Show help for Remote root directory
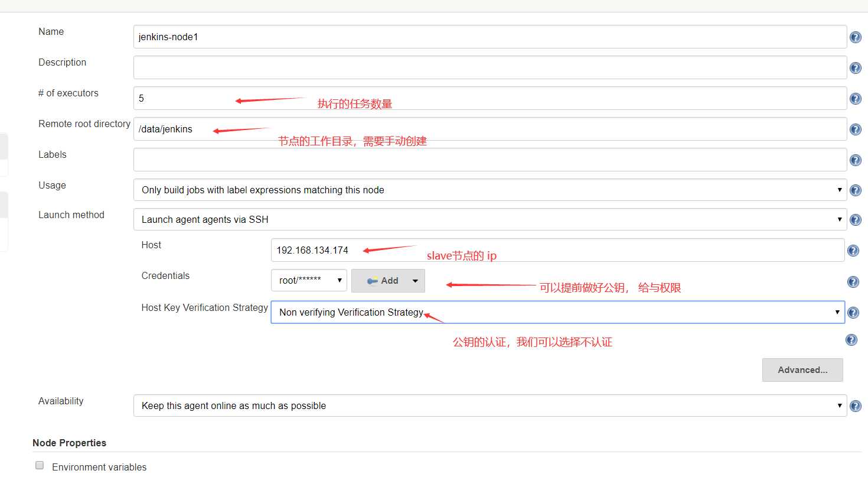 coord(855,129)
